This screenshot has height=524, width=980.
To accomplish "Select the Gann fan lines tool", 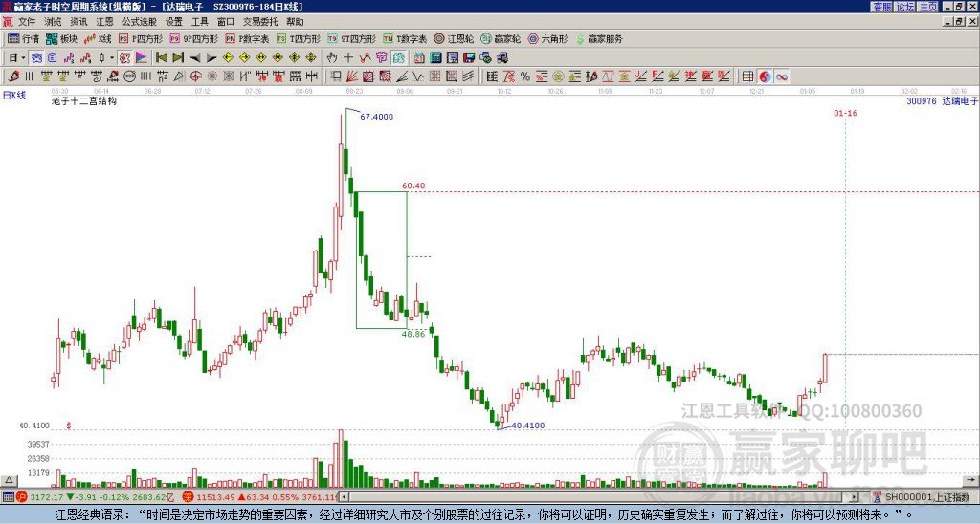I will [x=352, y=76].
